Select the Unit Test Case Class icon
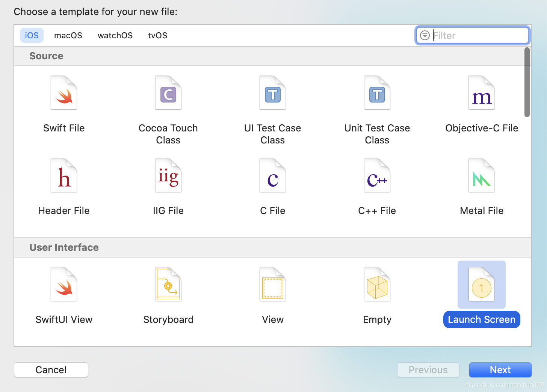 [x=377, y=93]
